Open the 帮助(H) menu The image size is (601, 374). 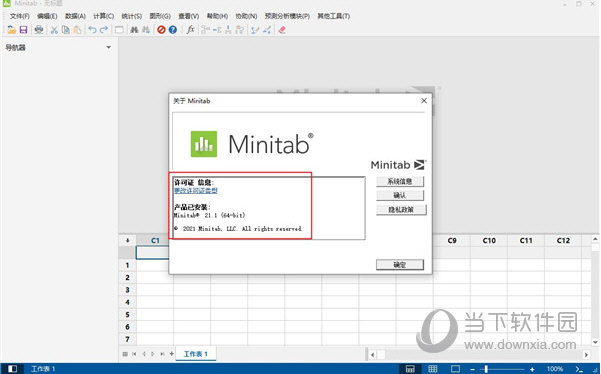[x=217, y=16]
